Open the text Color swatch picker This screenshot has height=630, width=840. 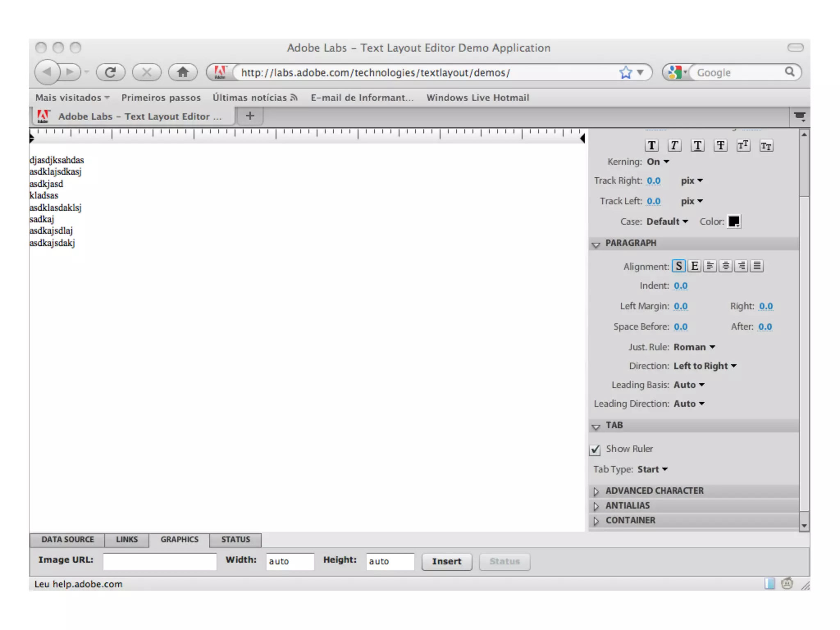tap(734, 221)
